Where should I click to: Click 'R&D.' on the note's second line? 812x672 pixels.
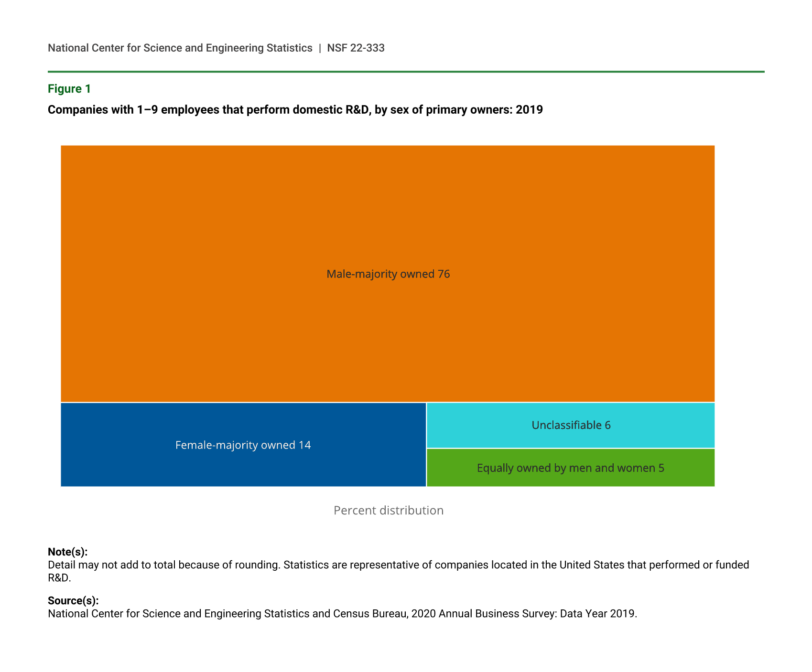[x=59, y=578]
